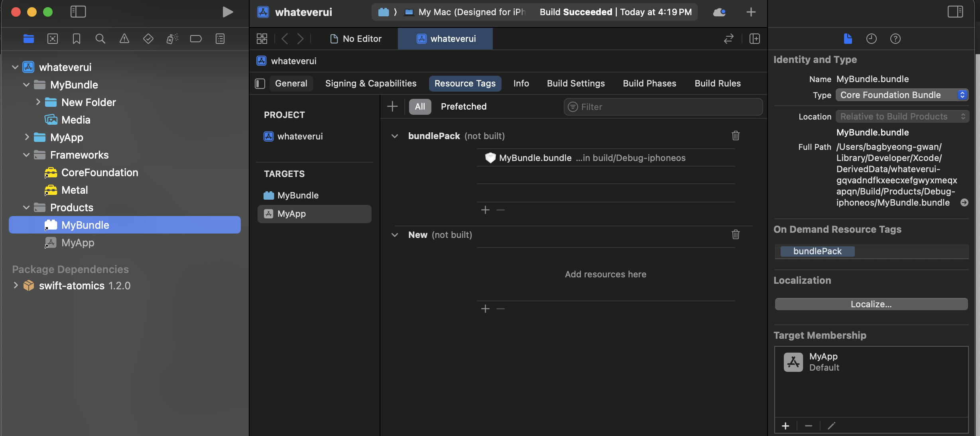
Task: Switch to the Build Settings tab
Action: click(x=576, y=83)
